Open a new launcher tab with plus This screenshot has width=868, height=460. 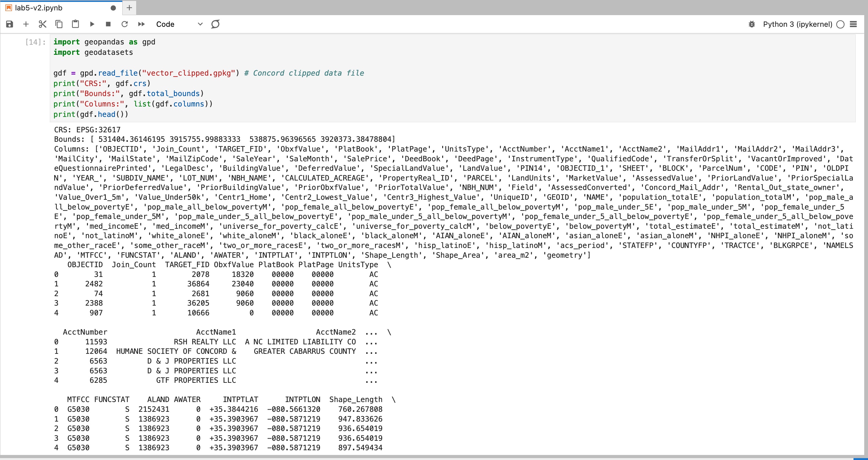(x=130, y=8)
